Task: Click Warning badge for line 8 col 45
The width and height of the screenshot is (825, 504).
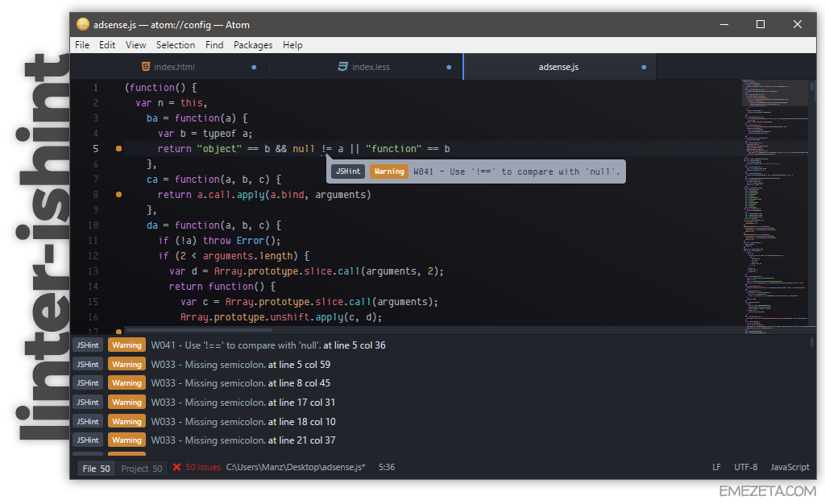Action: coord(126,383)
